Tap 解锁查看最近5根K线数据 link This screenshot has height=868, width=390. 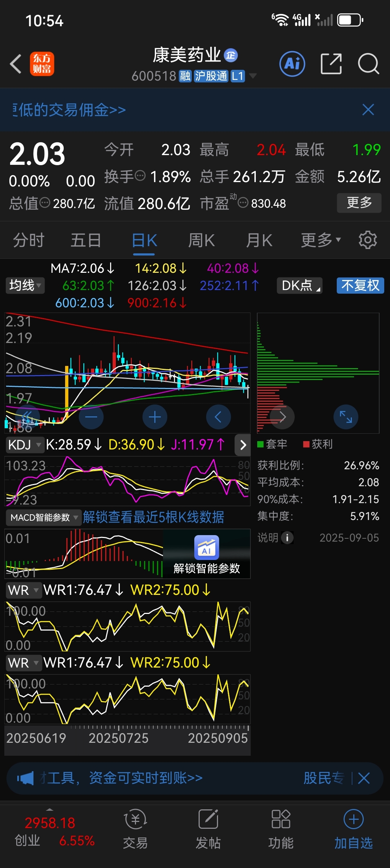coord(154,517)
